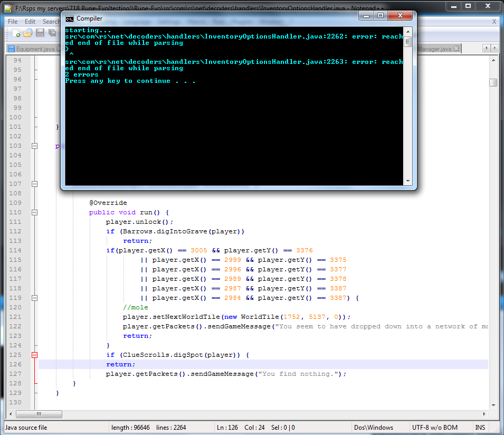Close the document using menu bar X
Viewport: 504px width, 435px height.
pos(494,22)
